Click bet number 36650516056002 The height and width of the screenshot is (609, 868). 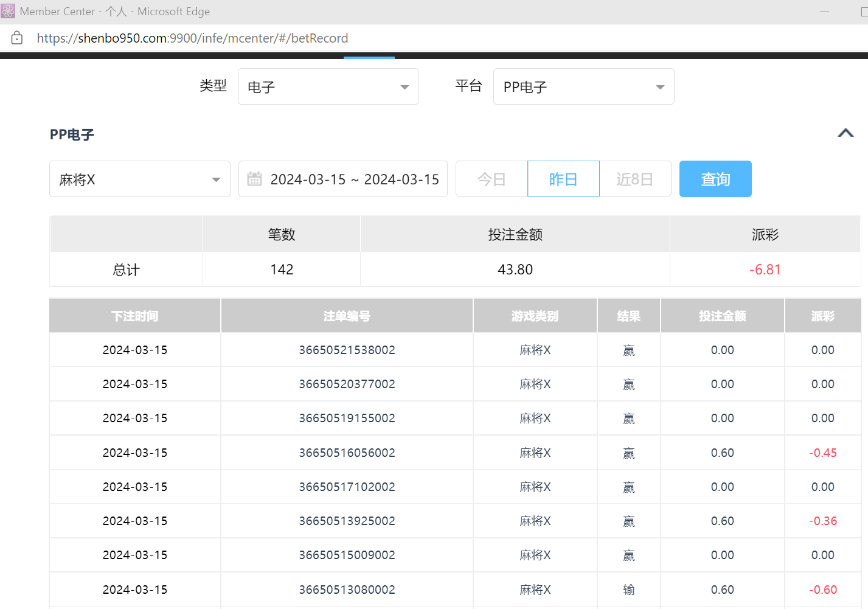(347, 453)
